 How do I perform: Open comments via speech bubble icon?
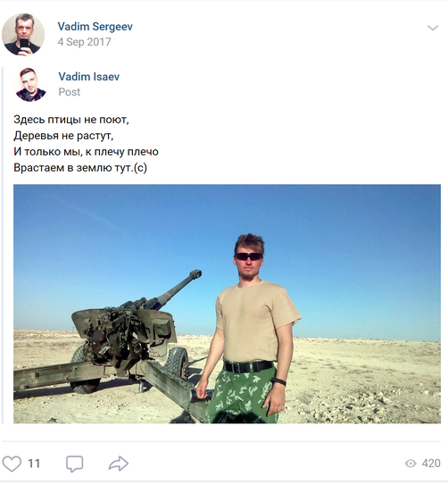click(74, 464)
